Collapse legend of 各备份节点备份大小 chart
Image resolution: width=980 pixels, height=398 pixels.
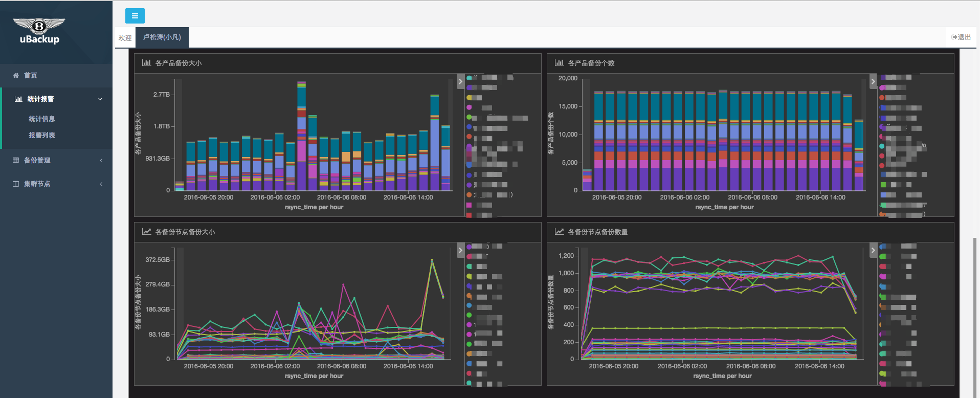460,250
